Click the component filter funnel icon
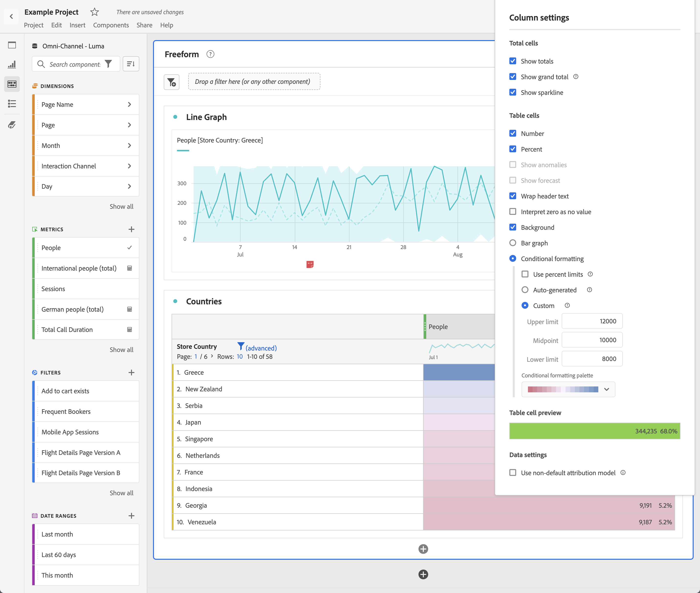Viewport: 700px width, 593px height. click(x=108, y=64)
